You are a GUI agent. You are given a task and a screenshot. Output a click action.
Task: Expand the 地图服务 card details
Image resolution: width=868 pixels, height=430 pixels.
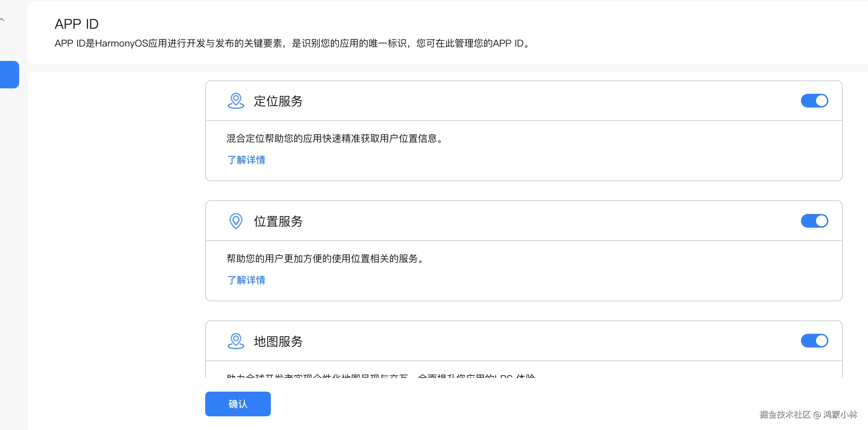tap(278, 341)
